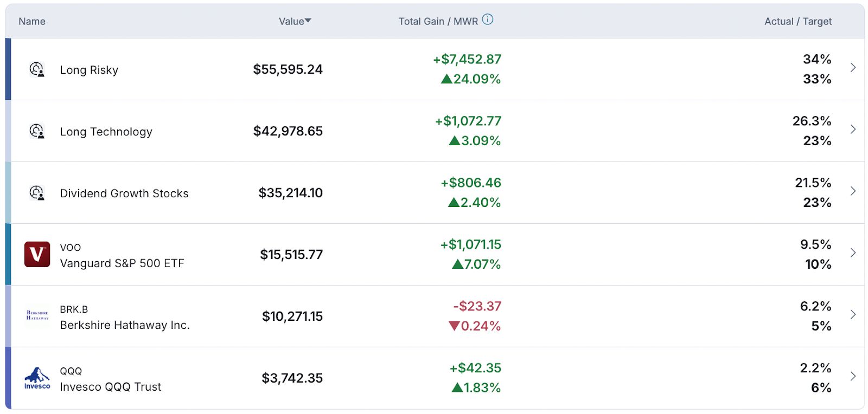Click the 6% target allocation
Image resolution: width=868 pixels, height=414 pixels.
point(821,388)
